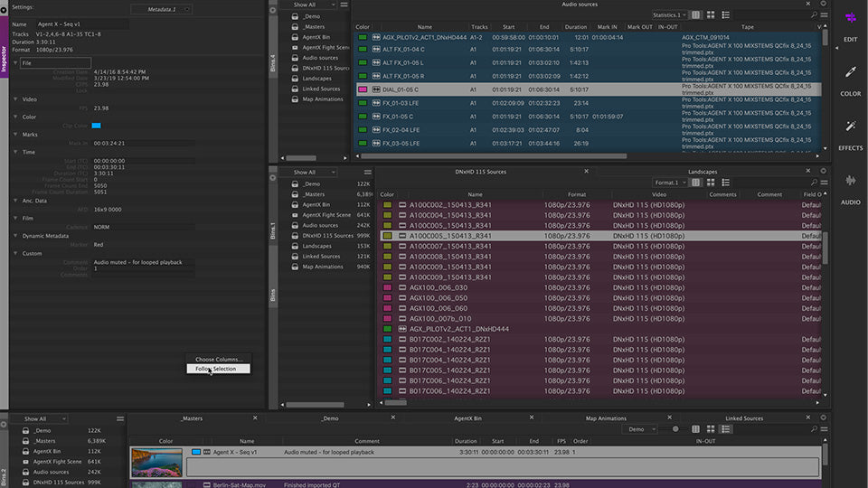This screenshot has width=868, height=488.
Task: Open Audio sources bin in Bins.2 sidebar
Action: tap(51, 472)
